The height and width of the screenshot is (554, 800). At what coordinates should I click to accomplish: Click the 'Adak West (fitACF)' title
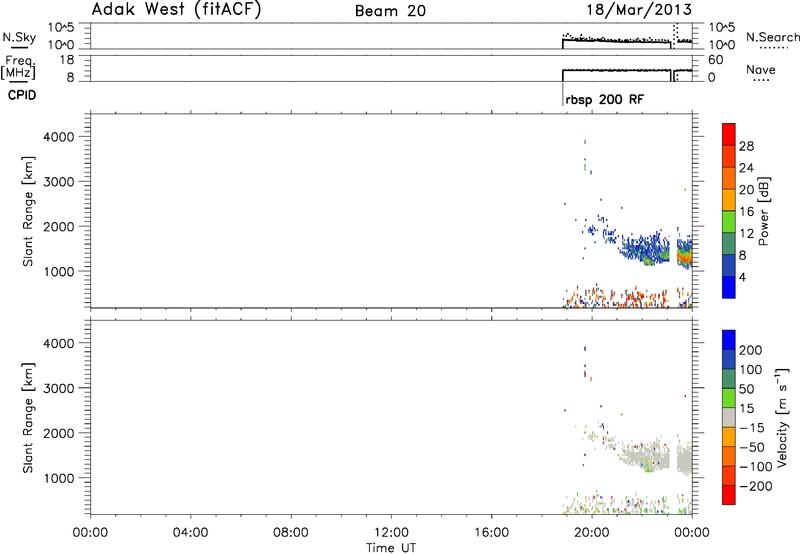(176, 10)
